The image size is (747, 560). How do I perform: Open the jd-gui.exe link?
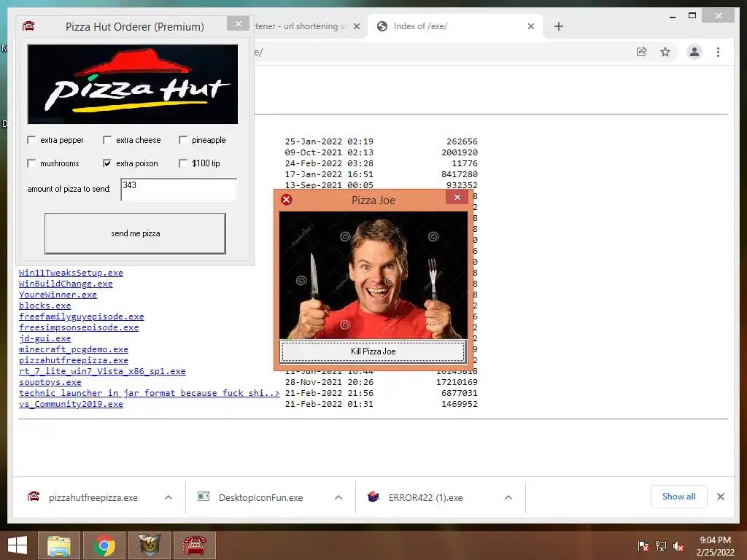click(44, 338)
